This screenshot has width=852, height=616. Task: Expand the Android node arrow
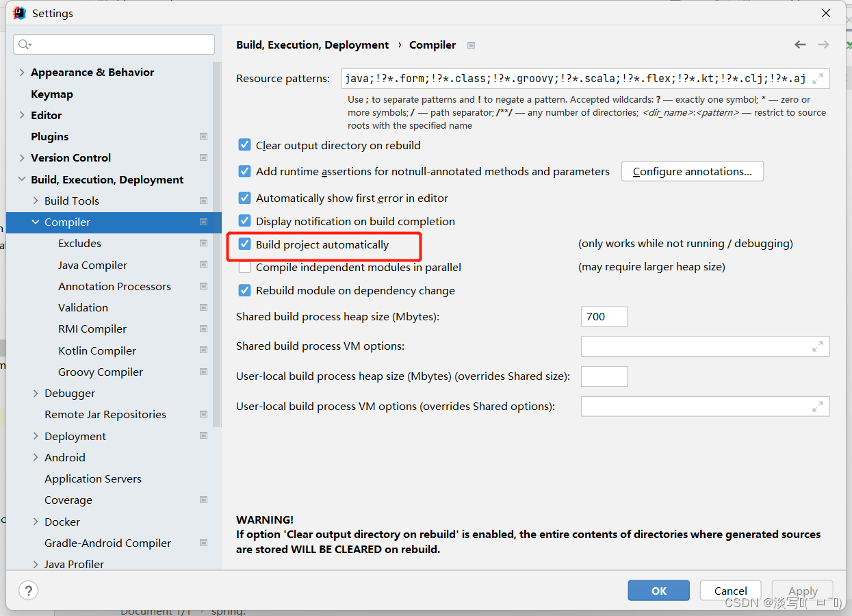coord(36,457)
